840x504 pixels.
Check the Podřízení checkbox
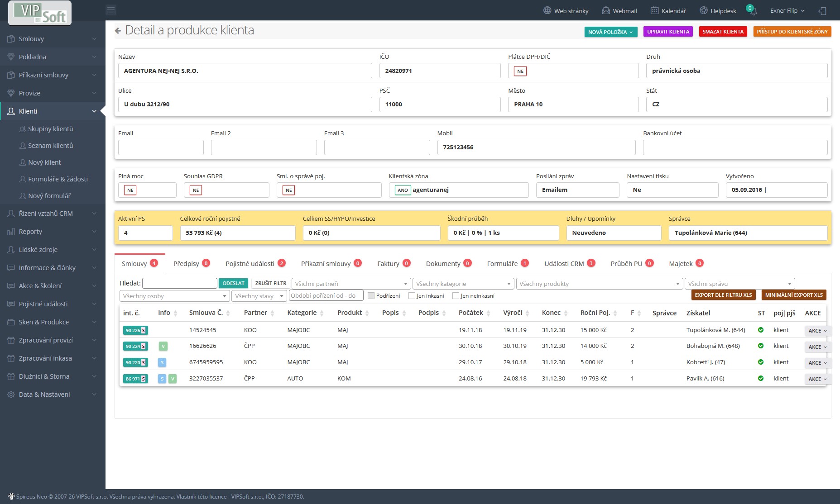tap(371, 296)
